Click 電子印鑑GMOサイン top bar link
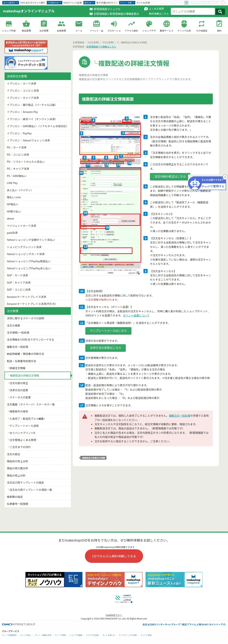The image size is (228, 644). pos(107,3)
